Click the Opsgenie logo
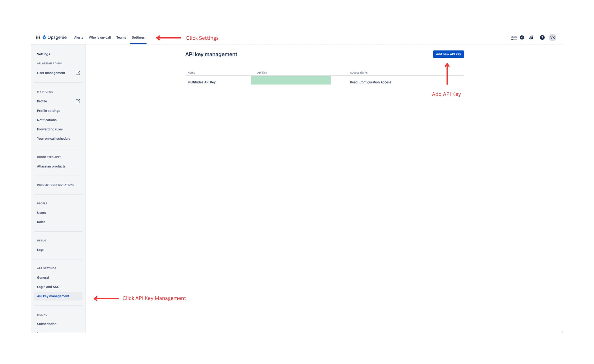This screenshot has height=364, width=594. (x=55, y=37)
